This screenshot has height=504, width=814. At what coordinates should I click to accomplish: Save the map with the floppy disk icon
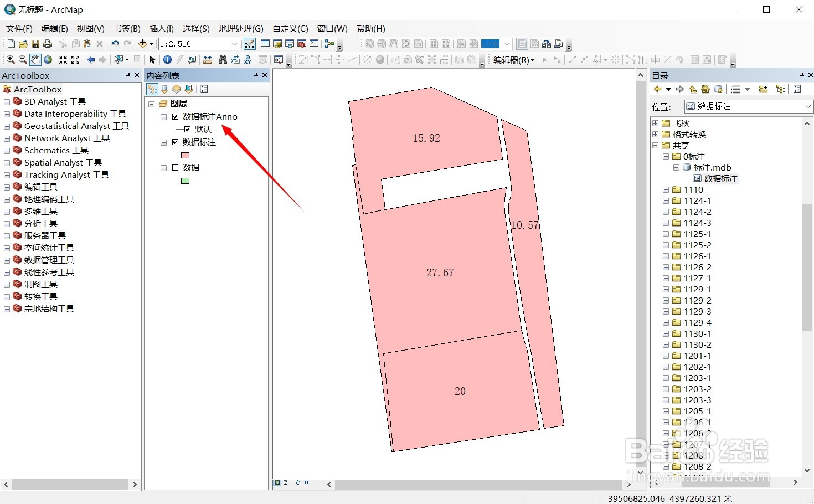coord(35,44)
